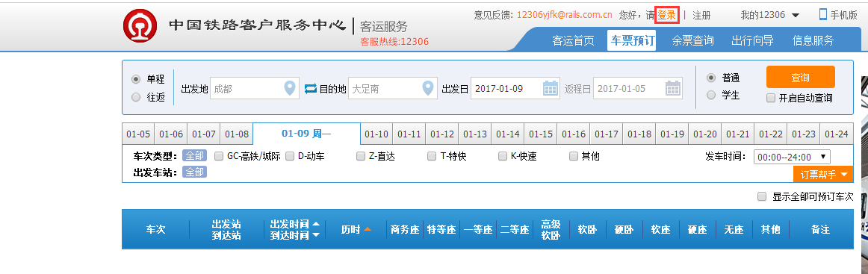868x274 pixels.
Task: Select date tab 01-12
Action: [442, 134]
